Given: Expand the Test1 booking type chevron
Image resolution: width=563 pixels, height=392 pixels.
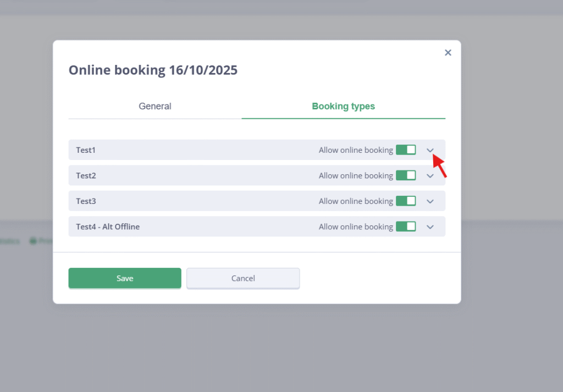Looking at the screenshot, I should (x=430, y=150).
